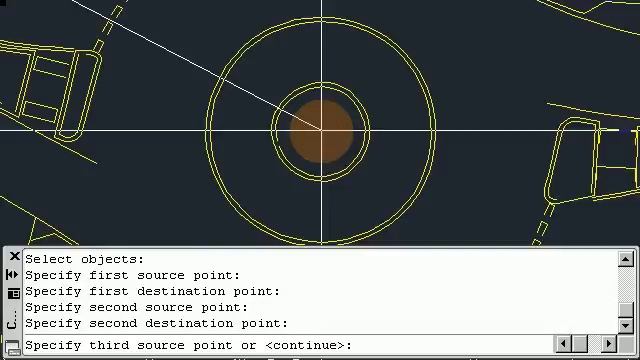Click the vertical scrollbar thumb in the command history
Screen dimensions: 640x360
click(626, 310)
